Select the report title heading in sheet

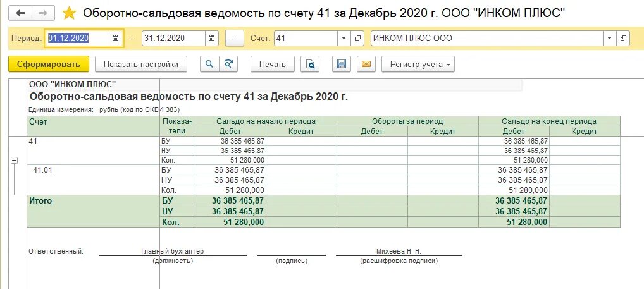coord(189,97)
